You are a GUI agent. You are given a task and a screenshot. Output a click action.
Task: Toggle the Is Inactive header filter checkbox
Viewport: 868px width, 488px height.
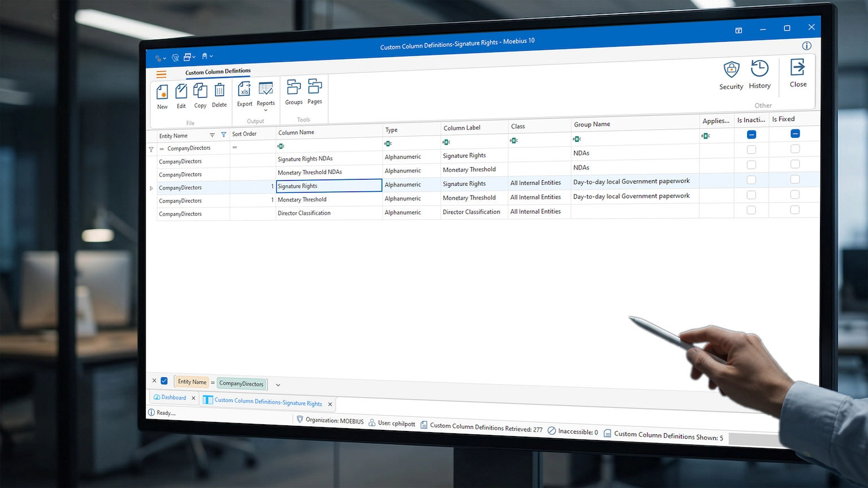(751, 134)
